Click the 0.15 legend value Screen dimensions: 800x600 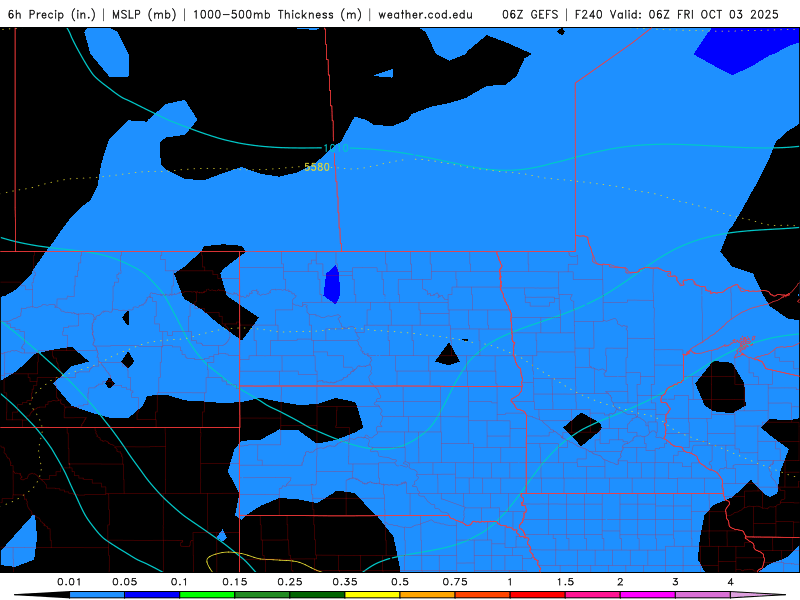[x=235, y=582]
